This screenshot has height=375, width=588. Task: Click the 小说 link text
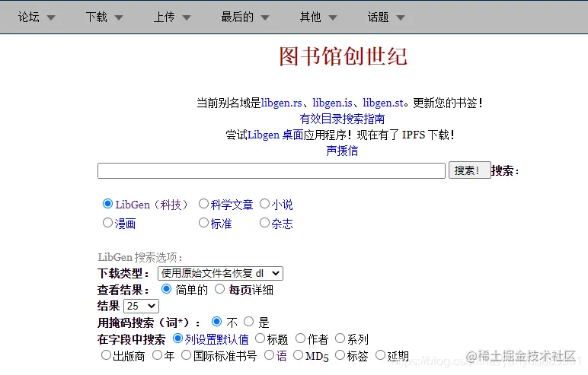coord(282,205)
